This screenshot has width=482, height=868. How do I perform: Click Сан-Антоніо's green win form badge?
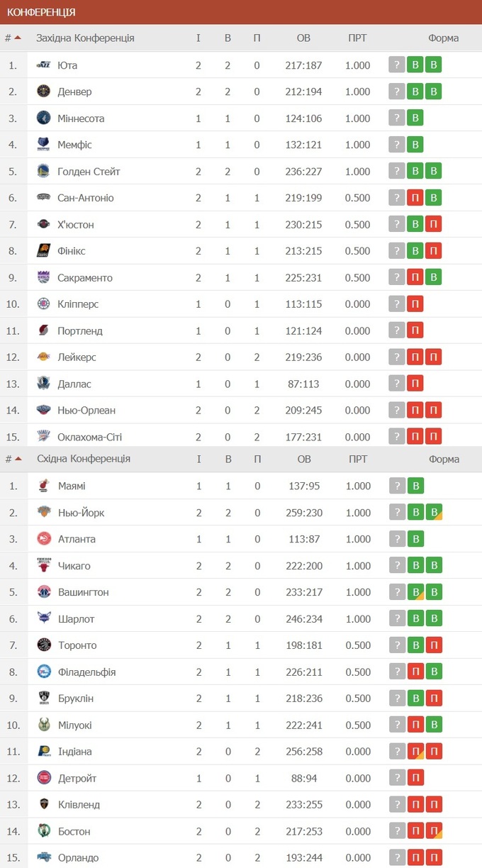click(x=434, y=198)
